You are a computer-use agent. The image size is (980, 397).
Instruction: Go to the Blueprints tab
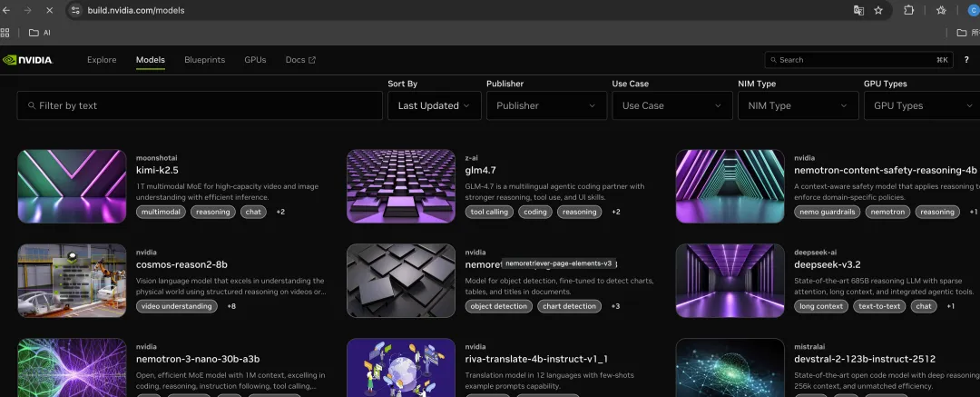click(204, 60)
